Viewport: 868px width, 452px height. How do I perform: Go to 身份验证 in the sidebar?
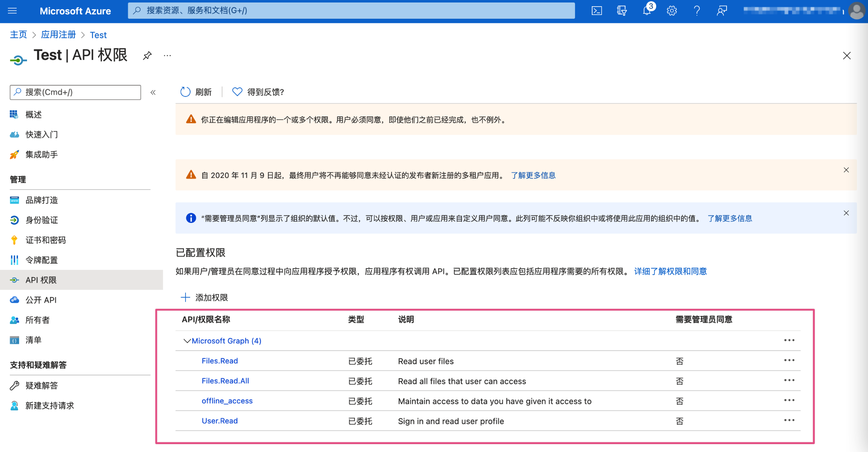pyautogui.click(x=42, y=220)
